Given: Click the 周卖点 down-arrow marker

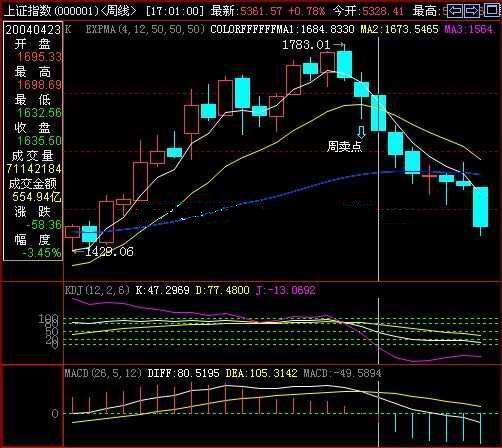Looking at the screenshot, I should click(361, 132).
